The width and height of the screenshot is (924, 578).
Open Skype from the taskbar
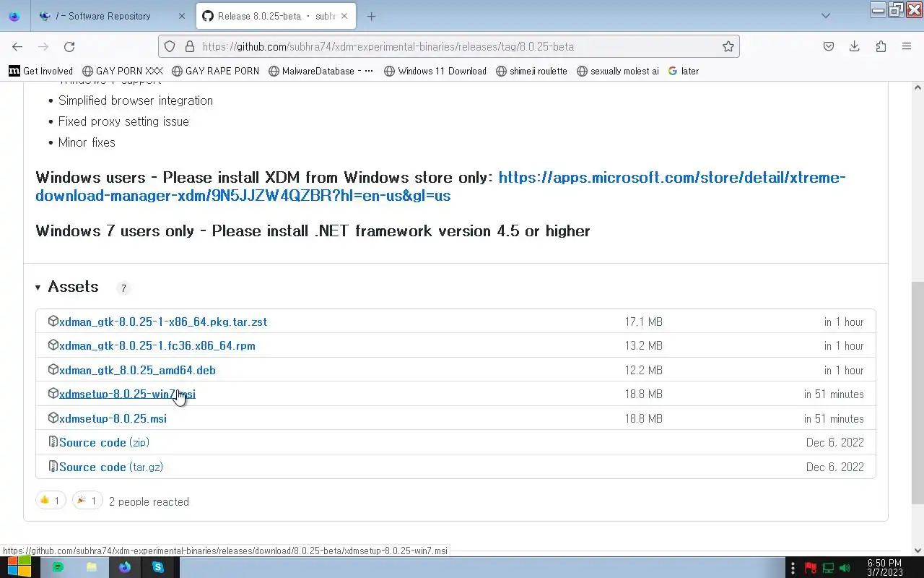click(158, 567)
